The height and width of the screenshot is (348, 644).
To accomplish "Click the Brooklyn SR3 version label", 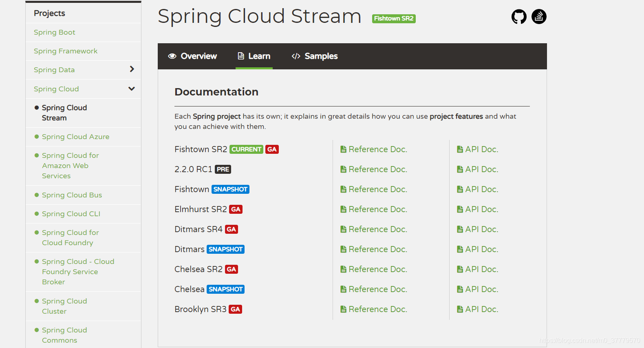I will pyautogui.click(x=200, y=309).
